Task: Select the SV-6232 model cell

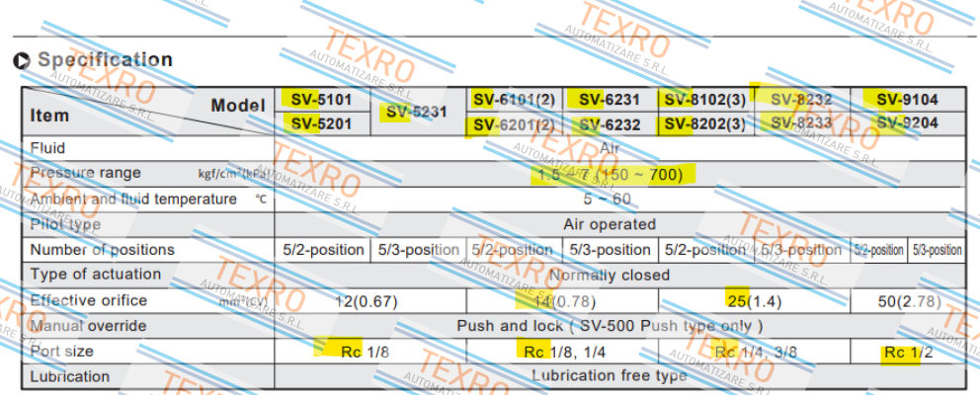Action: point(610,125)
